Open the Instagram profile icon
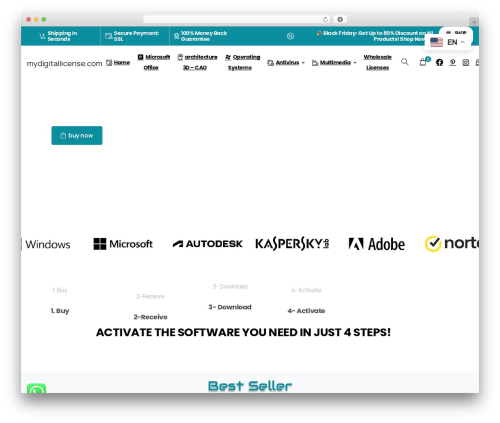500x423 pixels. [466, 62]
